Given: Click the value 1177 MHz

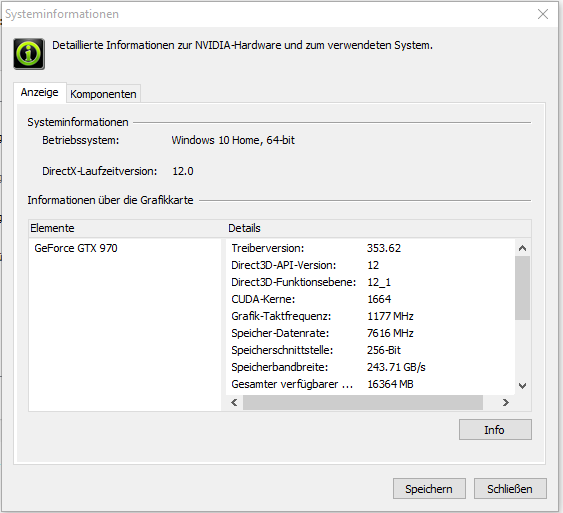Looking at the screenshot, I should (390, 316).
